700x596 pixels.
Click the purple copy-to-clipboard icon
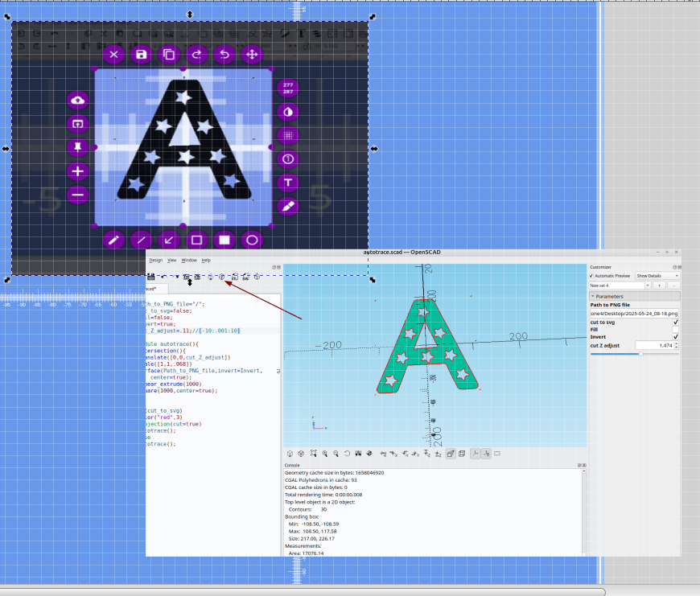(169, 55)
